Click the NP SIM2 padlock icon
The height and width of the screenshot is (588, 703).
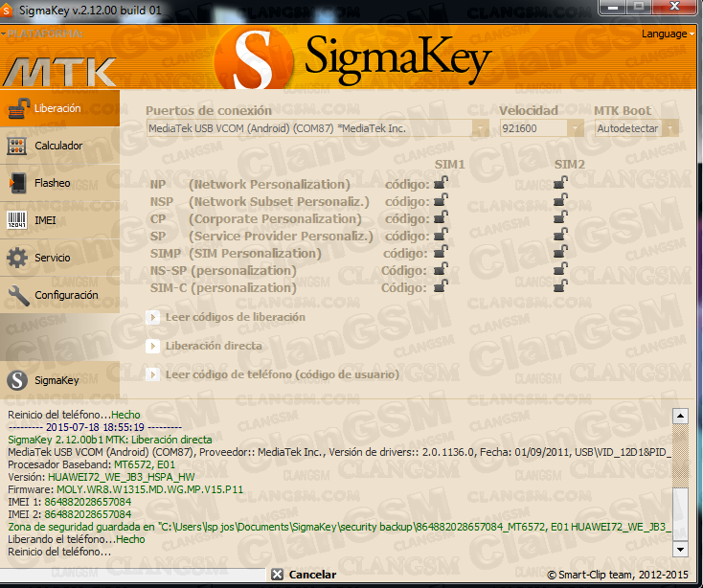pyautogui.click(x=560, y=183)
